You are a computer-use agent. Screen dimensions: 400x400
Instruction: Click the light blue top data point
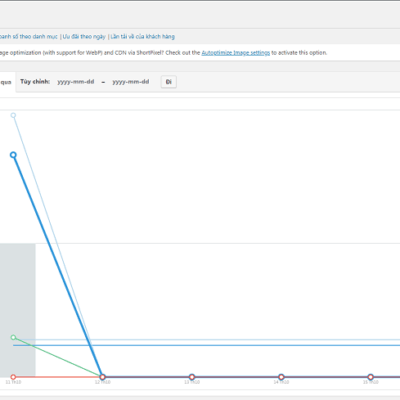point(13,115)
